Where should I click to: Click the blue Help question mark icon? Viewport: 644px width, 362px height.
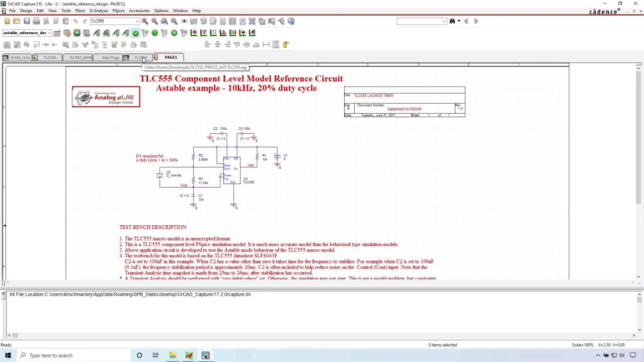pos(291,21)
